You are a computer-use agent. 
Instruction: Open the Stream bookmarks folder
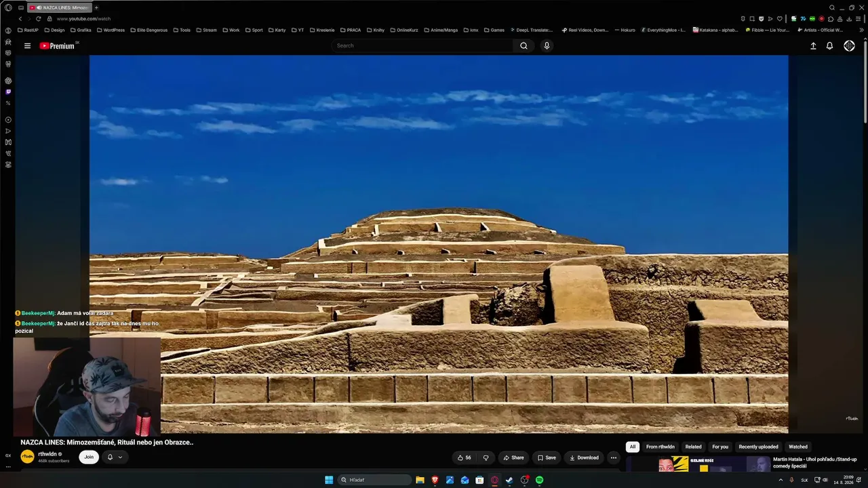pyautogui.click(x=206, y=30)
